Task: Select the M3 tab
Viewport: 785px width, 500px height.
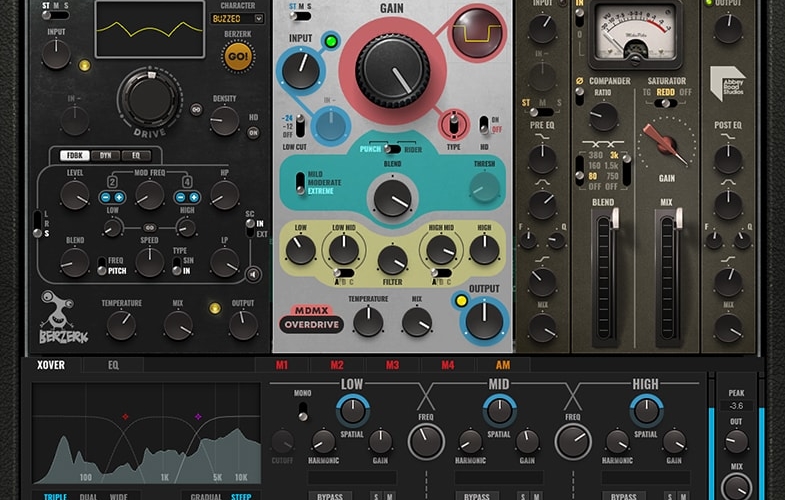Action: [x=392, y=365]
